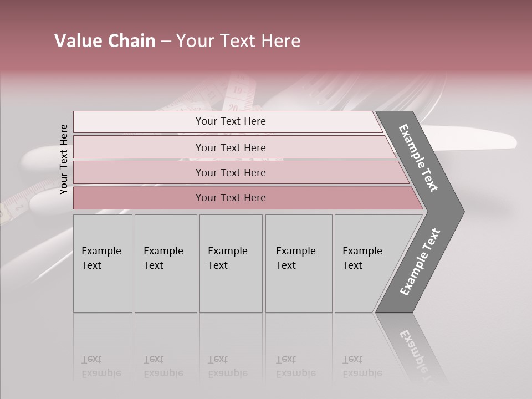The height and width of the screenshot is (399, 532).
Task: Select the second "Your Text Here" bar from top
Action: coord(230,147)
